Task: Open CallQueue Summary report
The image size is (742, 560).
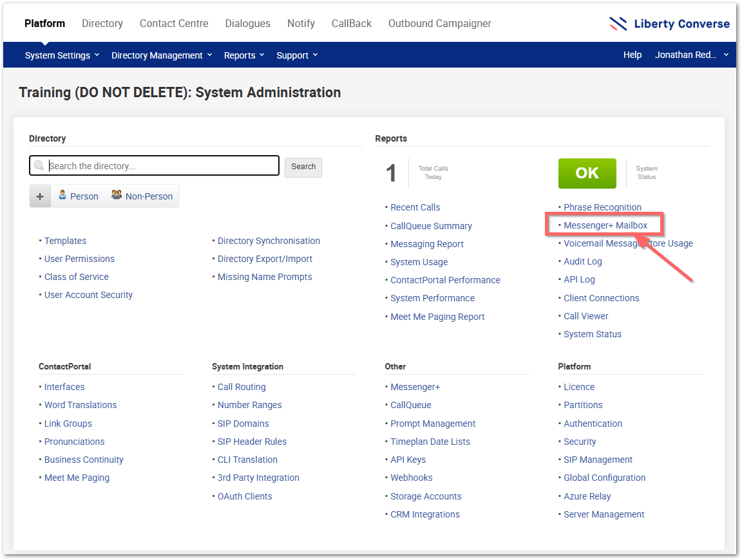Action: (x=431, y=226)
